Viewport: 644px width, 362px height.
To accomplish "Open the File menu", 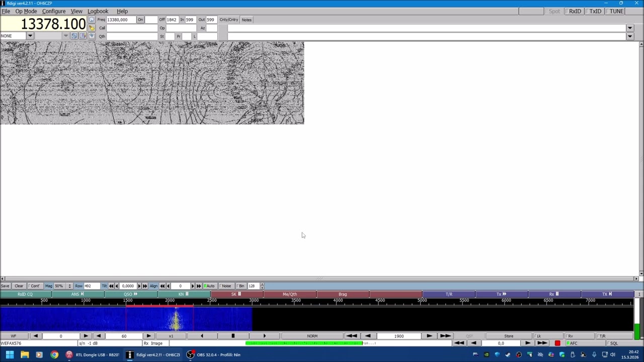I will [6, 11].
